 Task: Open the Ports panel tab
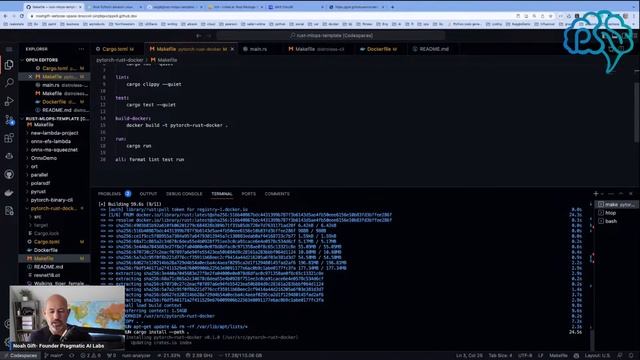click(248, 194)
